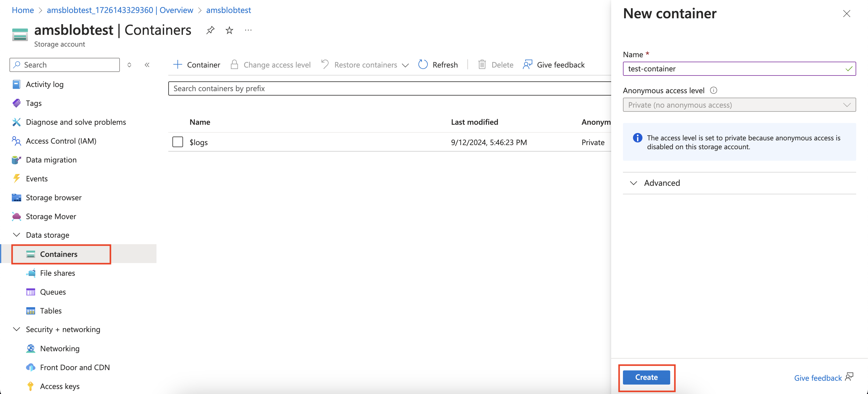Click the Delete toolbar button
868x394 pixels.
click(x=496, y=65)
